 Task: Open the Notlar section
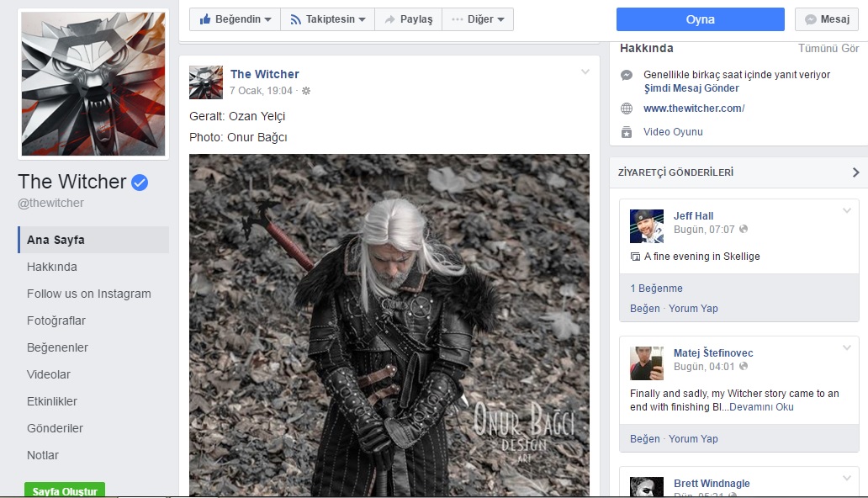[43, 455]
